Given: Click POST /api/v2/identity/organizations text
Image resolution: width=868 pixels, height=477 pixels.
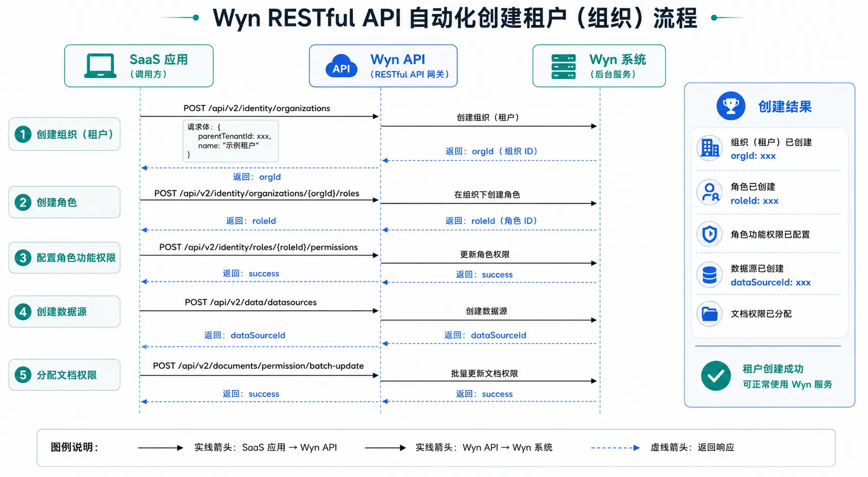Looking at the screenshot, I should pyautogui.click(x=257, y=108).
